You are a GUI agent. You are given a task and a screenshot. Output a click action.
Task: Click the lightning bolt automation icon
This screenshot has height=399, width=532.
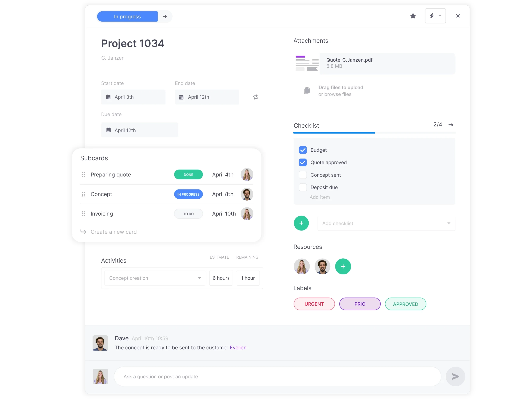(x=431, y=16)
